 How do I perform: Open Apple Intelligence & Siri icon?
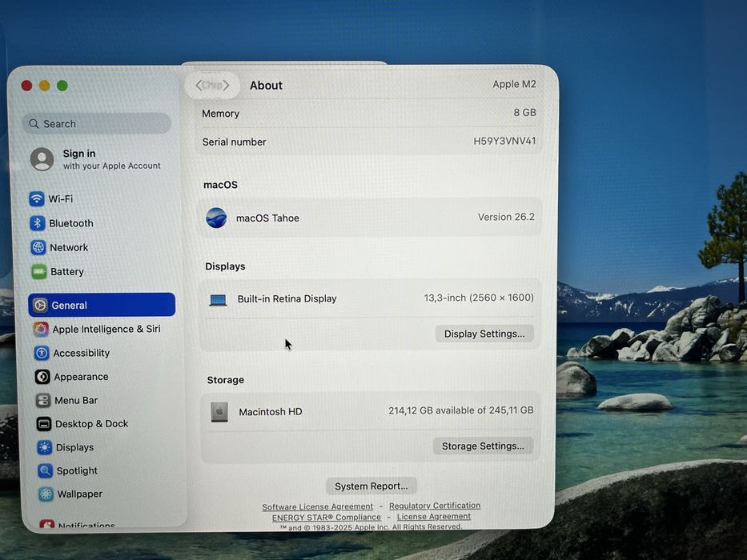coord(41,329)
